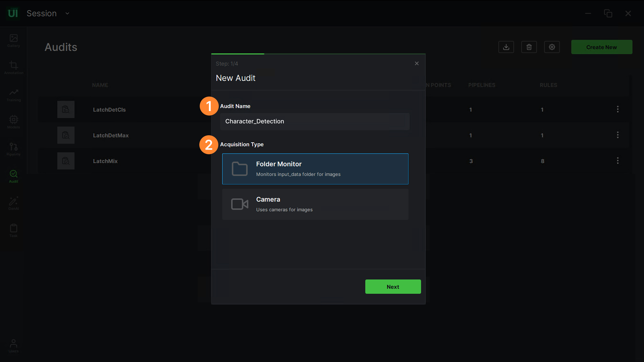Click the NAME column header
Viewport: 644px width, 362px height.
(x=100, y=85)
